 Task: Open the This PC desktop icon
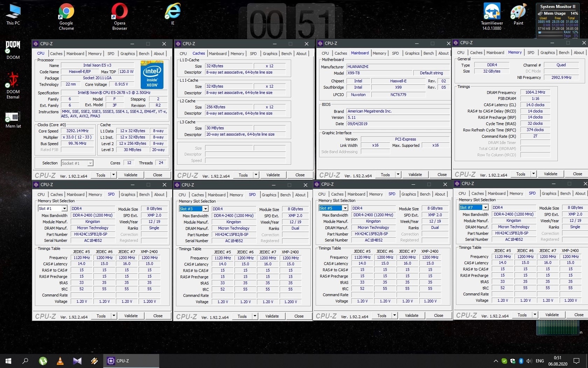coord(13,14)
